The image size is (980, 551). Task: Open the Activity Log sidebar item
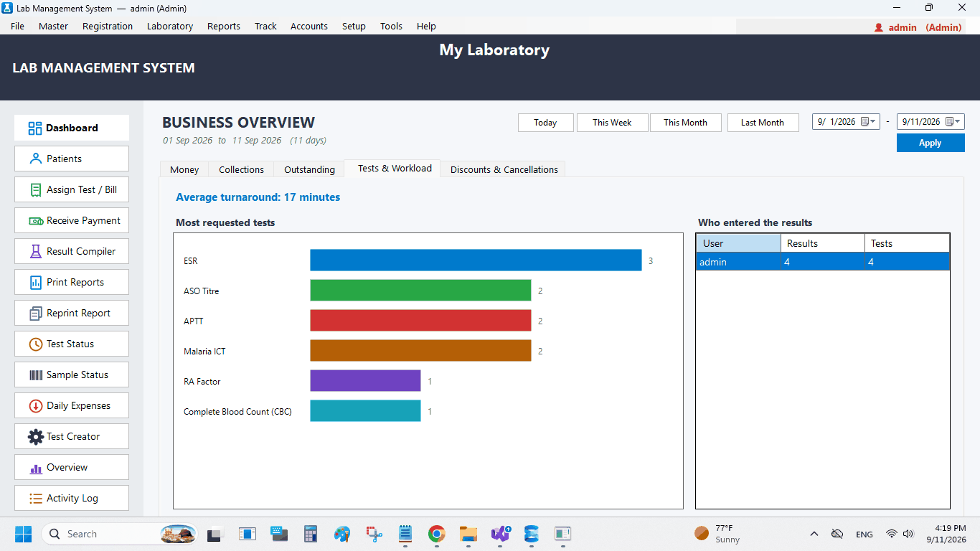tap(72, 498)
